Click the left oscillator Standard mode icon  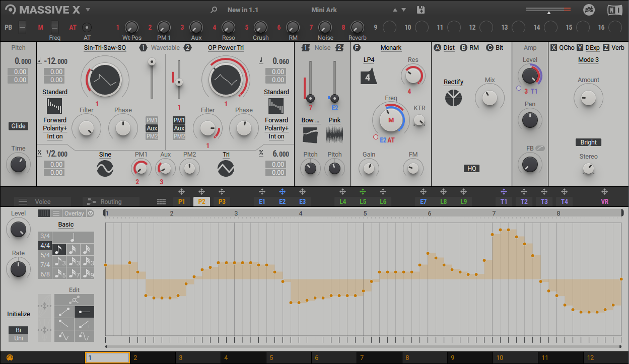(54, 106)
